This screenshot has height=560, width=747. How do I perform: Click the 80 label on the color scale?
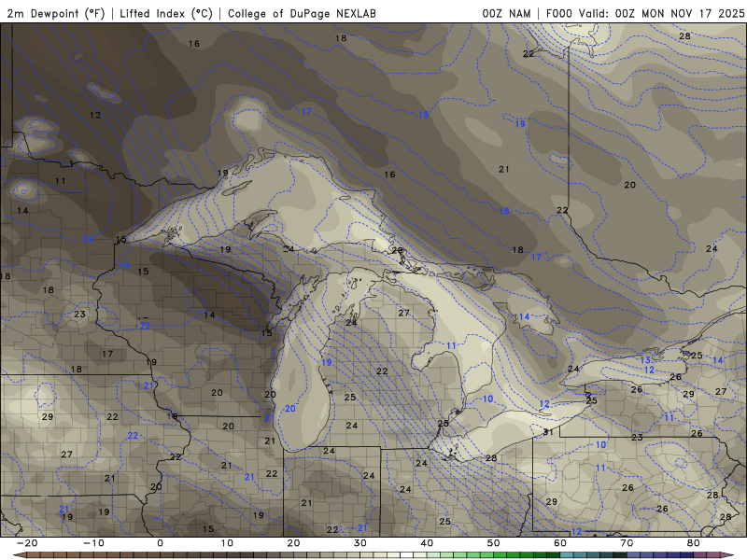click(694, 543)
